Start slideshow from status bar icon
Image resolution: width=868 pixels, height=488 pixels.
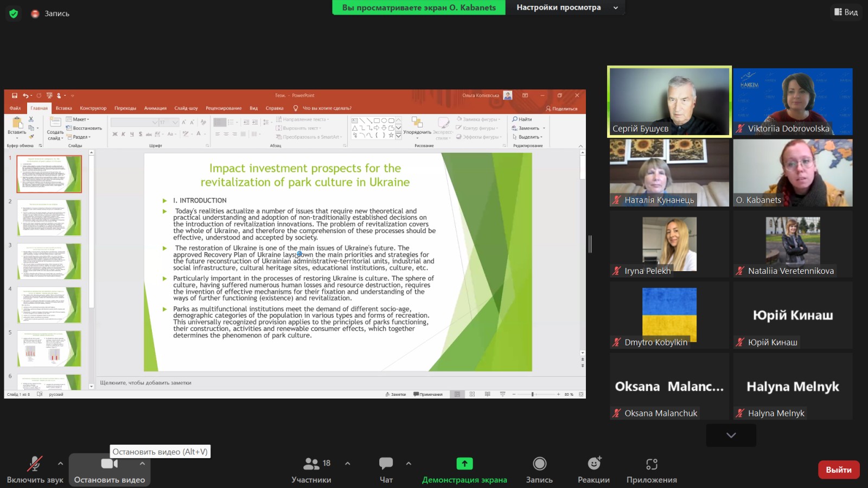tap(502, 394)
